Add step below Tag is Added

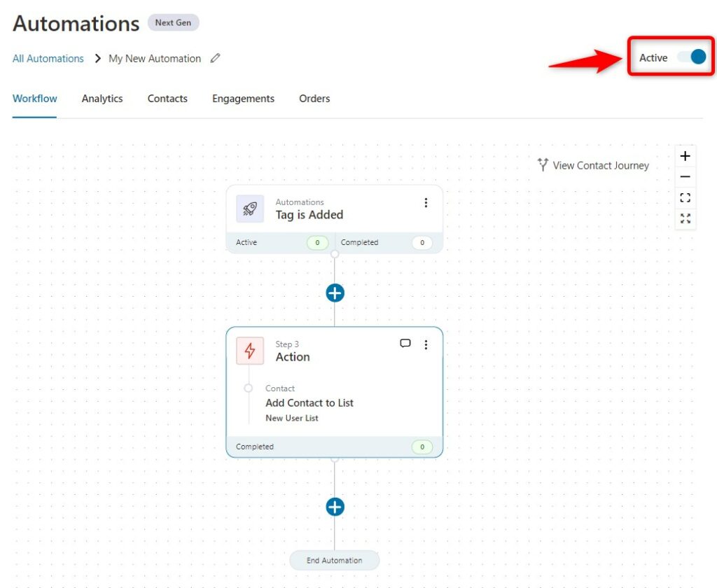[x=335, y=293]
